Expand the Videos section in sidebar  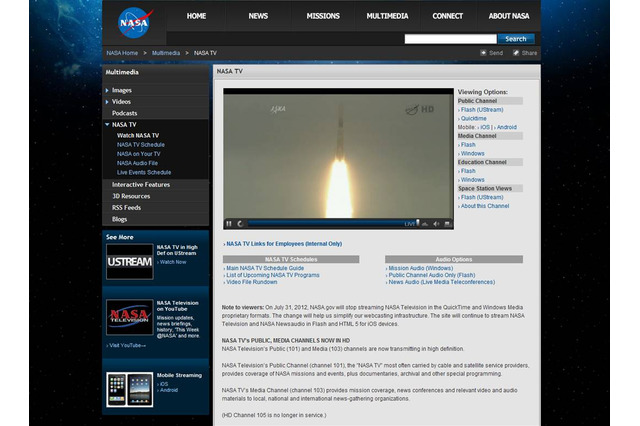(x=121, y=101)
